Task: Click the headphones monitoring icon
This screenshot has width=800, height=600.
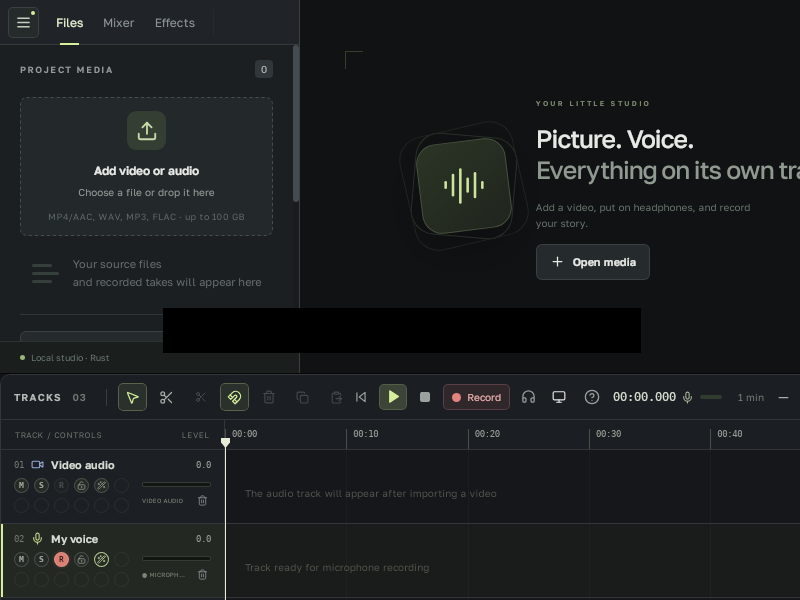Action: [529, 397]
